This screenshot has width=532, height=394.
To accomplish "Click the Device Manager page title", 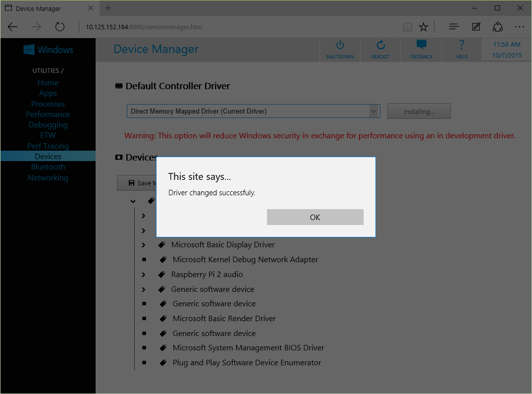I will pyautogui.click(x=156, y=49).
